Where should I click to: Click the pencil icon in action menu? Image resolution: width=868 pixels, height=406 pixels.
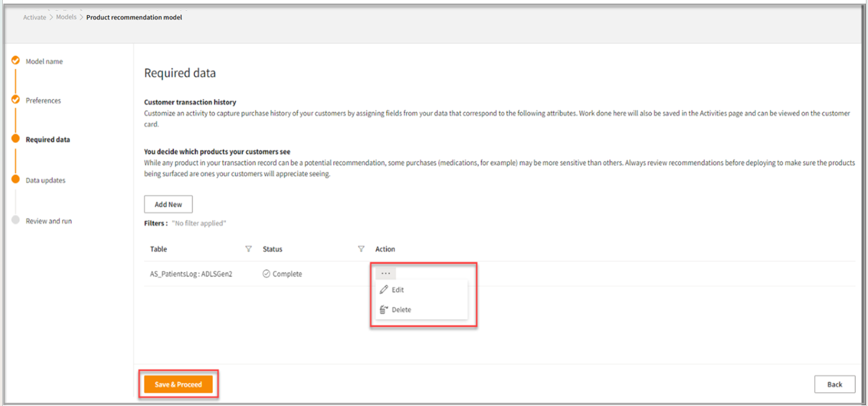coord(384,290)
